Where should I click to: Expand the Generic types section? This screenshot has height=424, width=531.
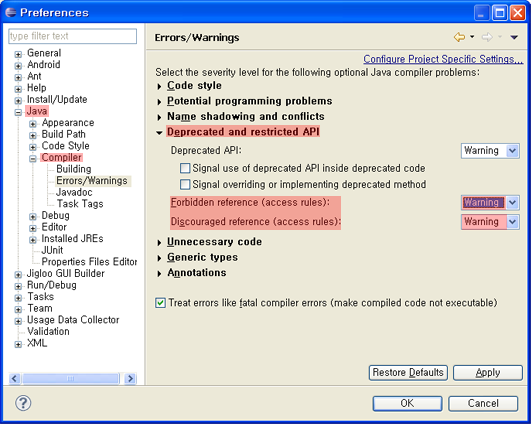[159, 258]
